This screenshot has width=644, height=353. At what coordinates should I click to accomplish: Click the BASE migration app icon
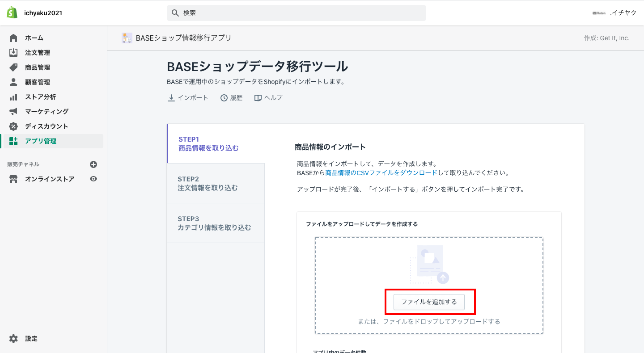127,38
